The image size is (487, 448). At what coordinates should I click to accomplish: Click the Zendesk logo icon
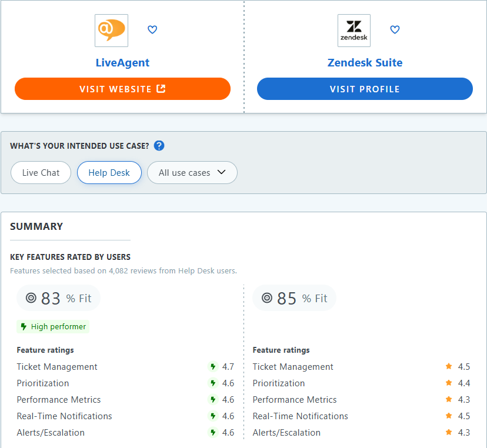point(353,30)
